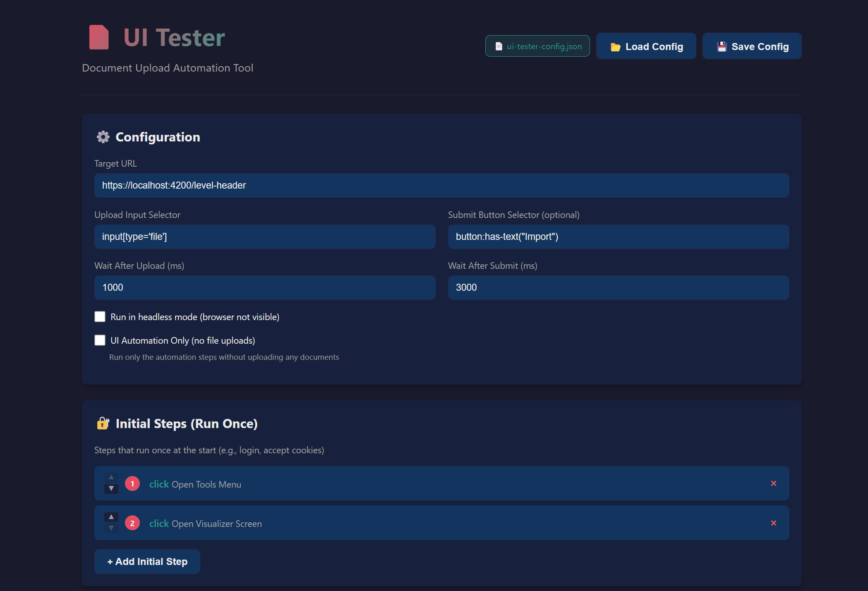Viewport: 868px width, 591px height.
Task: Click the Wait After Submit value field
Action: pos(618,287)
